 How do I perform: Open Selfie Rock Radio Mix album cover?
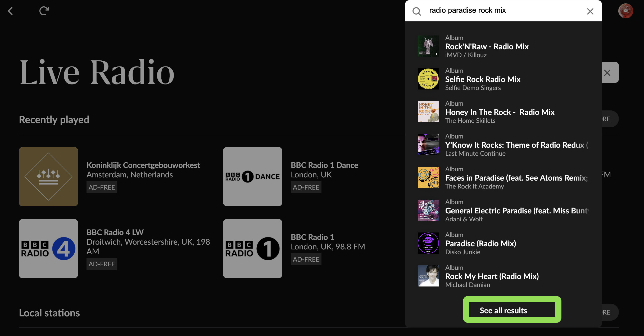point(428,79)
